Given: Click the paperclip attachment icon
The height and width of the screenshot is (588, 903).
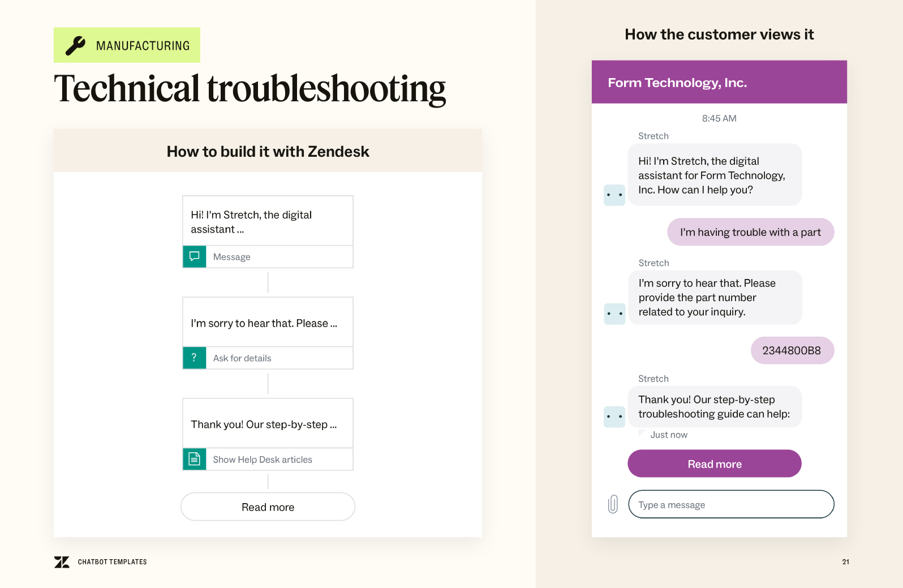Looking at the screenshot, I should click(613, 504).
